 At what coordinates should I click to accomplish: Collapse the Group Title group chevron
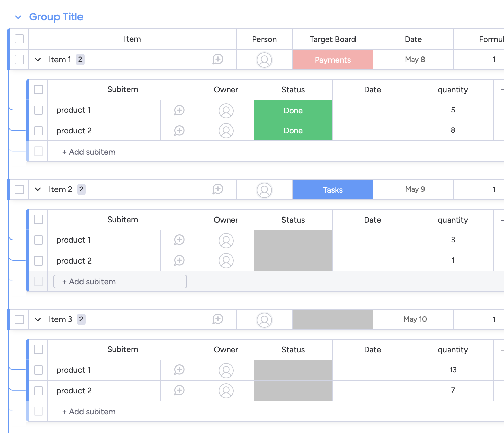coord(18,17)
